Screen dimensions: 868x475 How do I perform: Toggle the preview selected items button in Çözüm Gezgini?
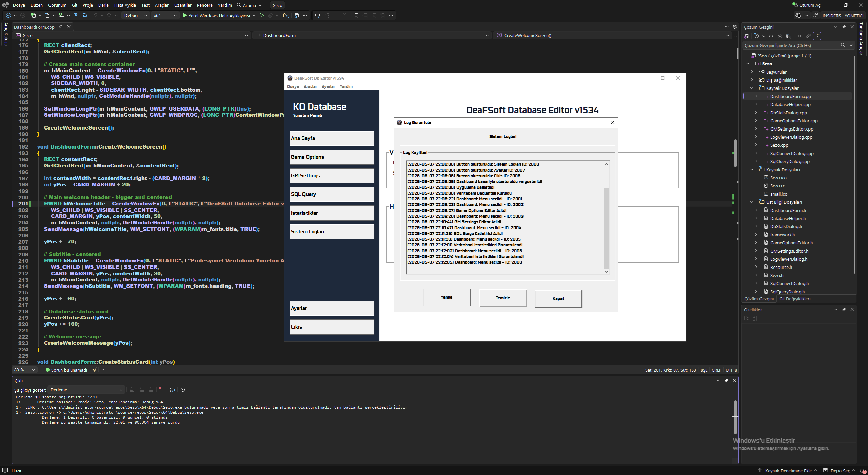tap(817, 36)
